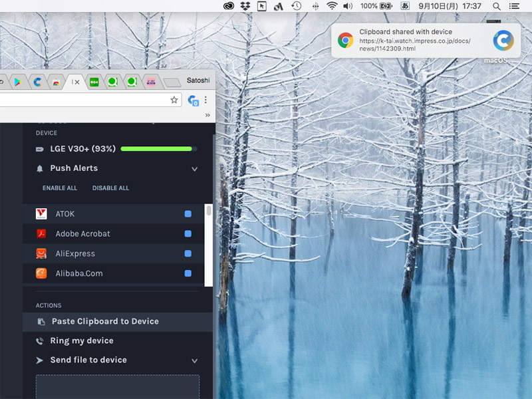Screen dimensions: 532x399
Task: Open the Wi-Fi status menu
Action: tap(331, 6)
